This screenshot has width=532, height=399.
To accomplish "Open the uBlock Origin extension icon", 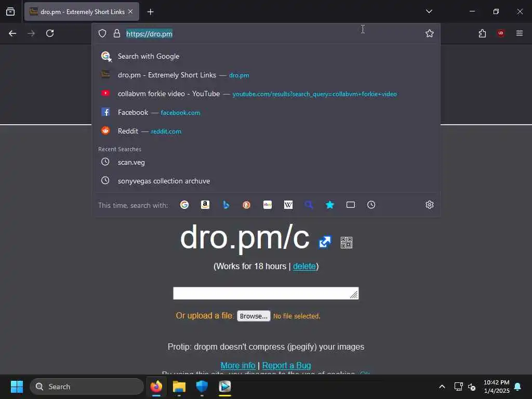I will 501,33.
